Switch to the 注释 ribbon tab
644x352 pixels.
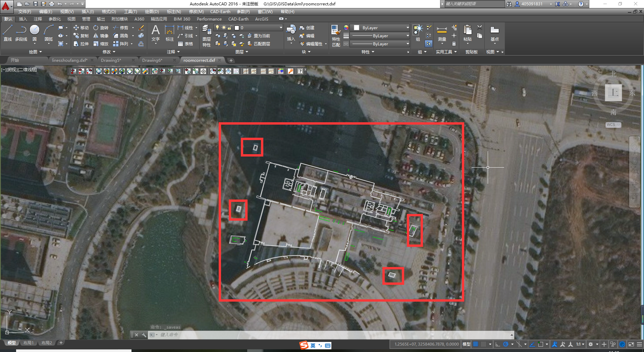click(x=38, y=19)
